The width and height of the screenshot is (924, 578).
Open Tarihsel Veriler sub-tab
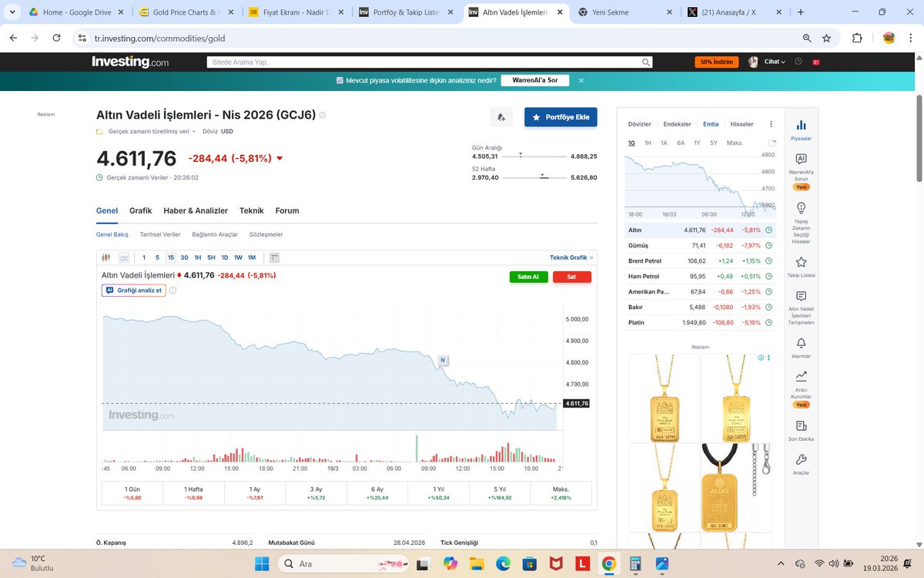[160, 234]
